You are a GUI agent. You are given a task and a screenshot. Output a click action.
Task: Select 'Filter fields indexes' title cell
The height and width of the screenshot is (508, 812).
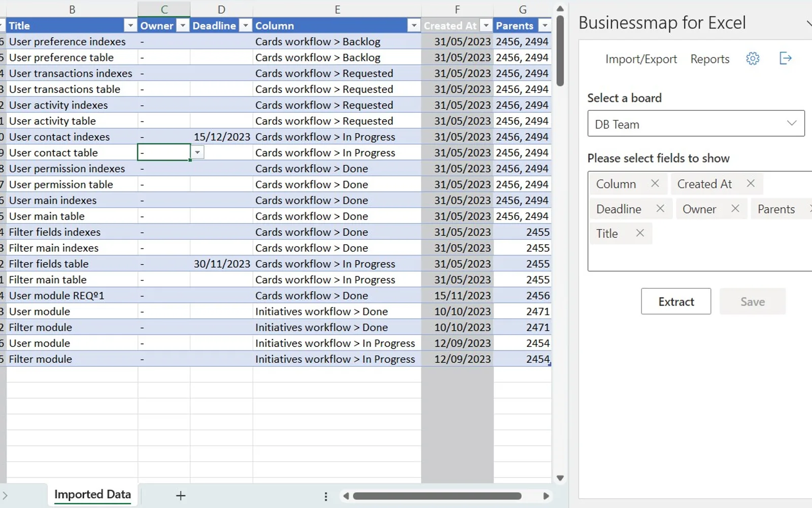72,232
